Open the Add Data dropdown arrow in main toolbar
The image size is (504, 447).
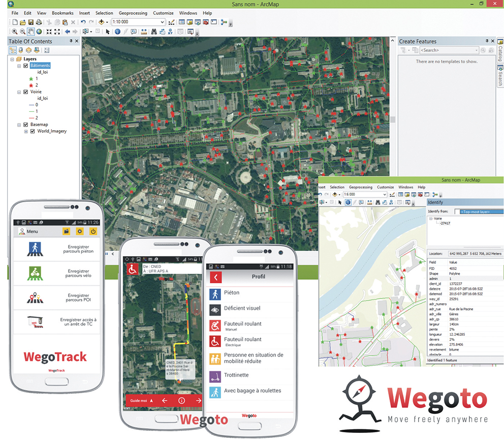tap(107, 22)
